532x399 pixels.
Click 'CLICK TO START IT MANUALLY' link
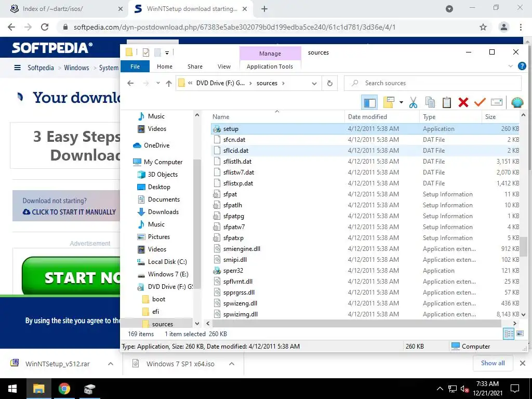[70, 212]
